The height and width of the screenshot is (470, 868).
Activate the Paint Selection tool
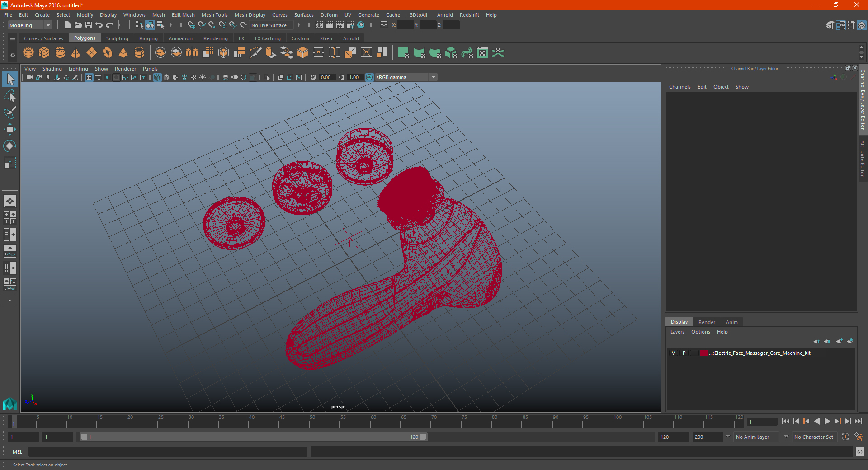(x=9, y=113)
